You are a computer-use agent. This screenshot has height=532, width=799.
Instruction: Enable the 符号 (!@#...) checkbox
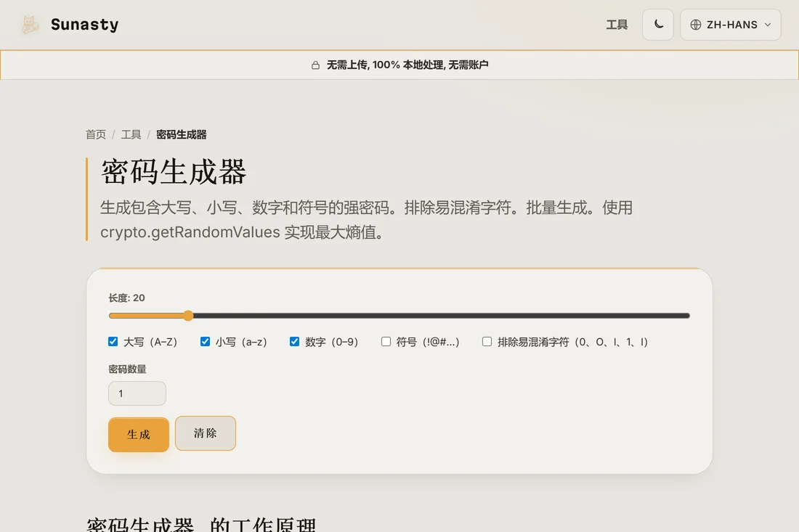[386, 342]
